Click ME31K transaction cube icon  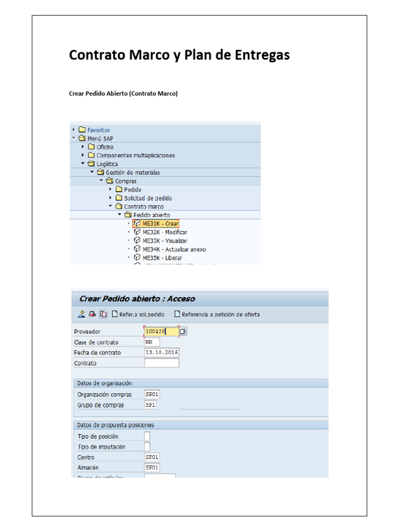click(x=137, y=223)
